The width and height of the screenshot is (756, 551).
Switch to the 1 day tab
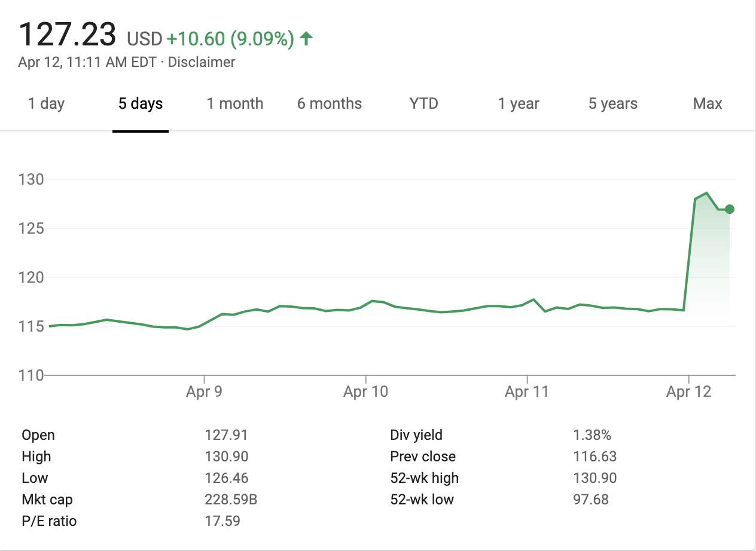tap(46, 104)
